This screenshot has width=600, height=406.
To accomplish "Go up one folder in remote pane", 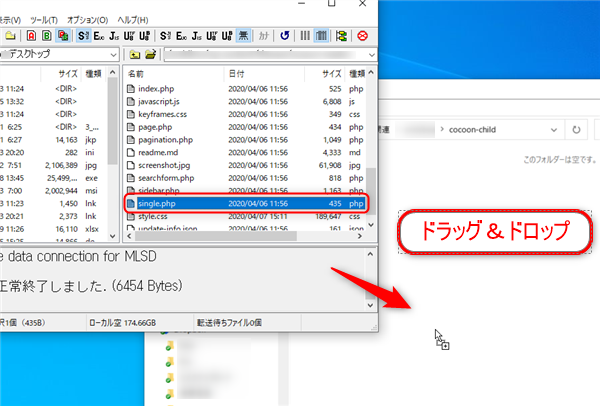I will click(x=134, y=53).
